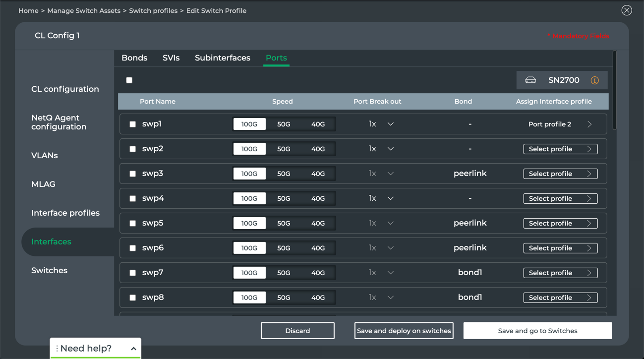This screenshot has height=359, width=644.
Task: Open the swp4 port breakout dropdown
Action: (x=390, y=199)
